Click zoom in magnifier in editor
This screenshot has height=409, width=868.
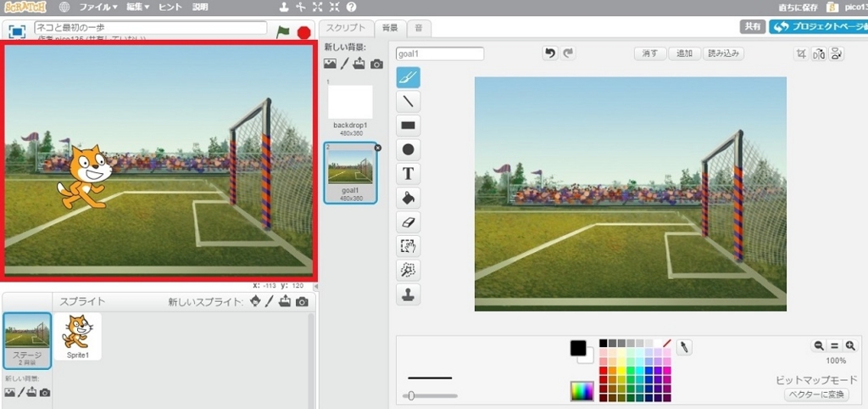pyautogui.click(x=850, y=345)
